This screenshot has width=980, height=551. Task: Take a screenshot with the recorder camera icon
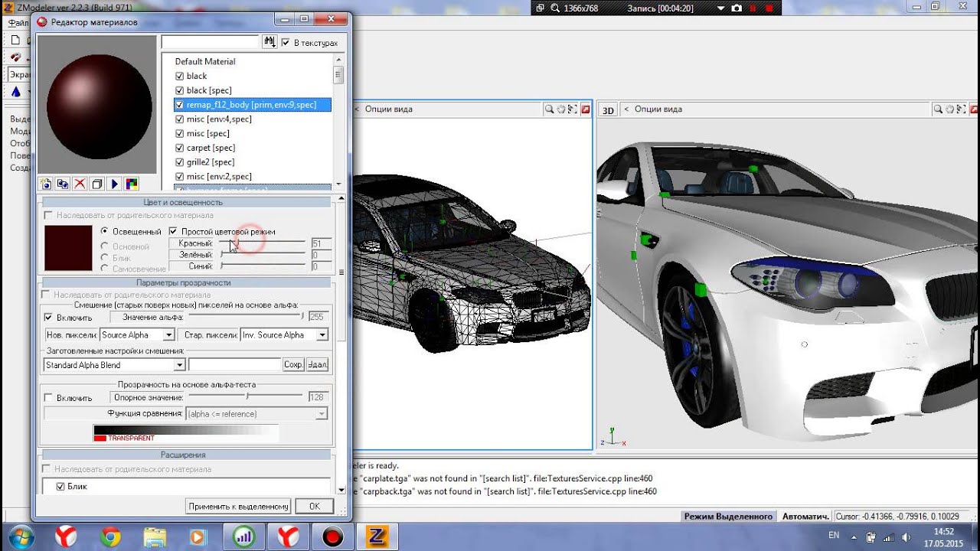click(737, 8)
